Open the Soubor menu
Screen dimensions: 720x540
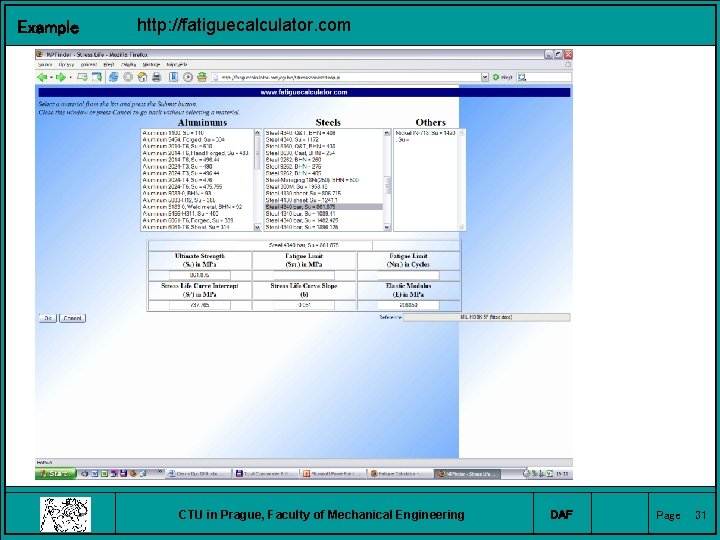coord(45,65)
